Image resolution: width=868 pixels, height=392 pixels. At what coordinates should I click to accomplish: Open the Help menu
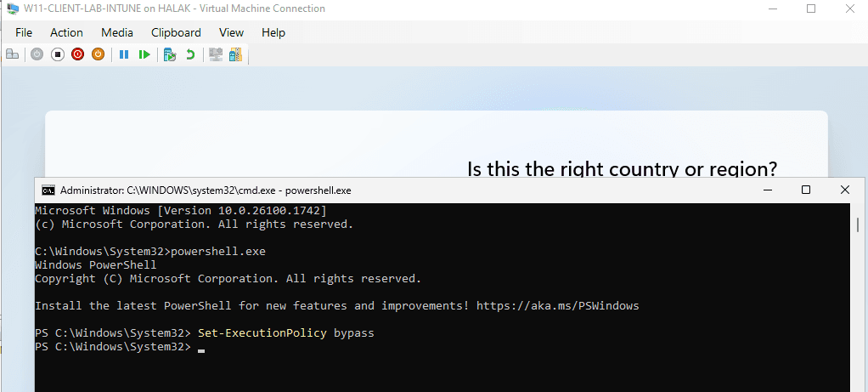[273, 32]
